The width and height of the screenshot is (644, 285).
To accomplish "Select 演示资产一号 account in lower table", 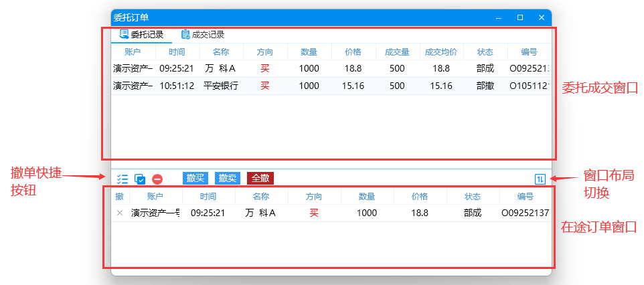I will point(155,213).
